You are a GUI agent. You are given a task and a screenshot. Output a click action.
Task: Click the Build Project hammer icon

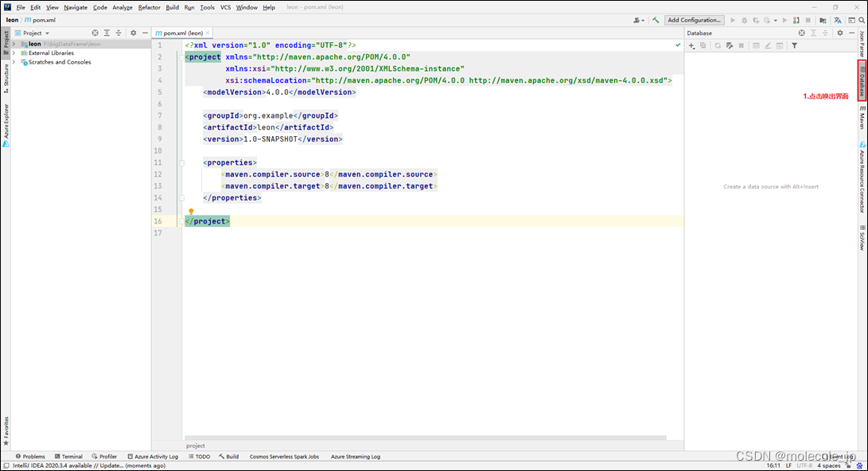[x=656, y=21]
